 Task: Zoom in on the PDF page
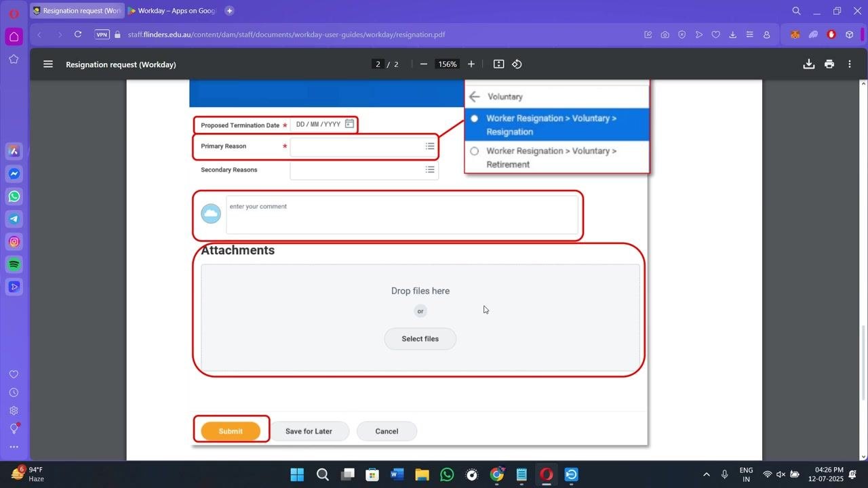click(x=471, y=64)
